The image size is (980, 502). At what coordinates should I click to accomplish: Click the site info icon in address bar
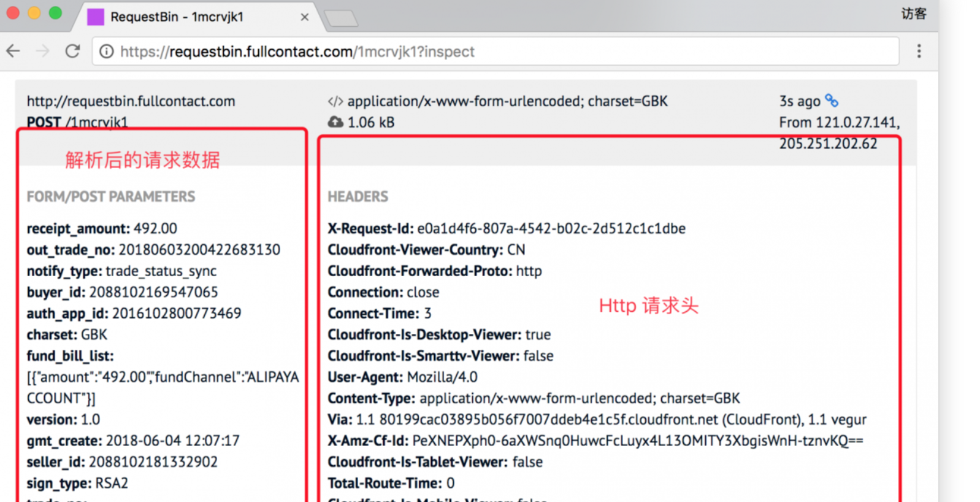pyautogui.click(x=107, y=52)
